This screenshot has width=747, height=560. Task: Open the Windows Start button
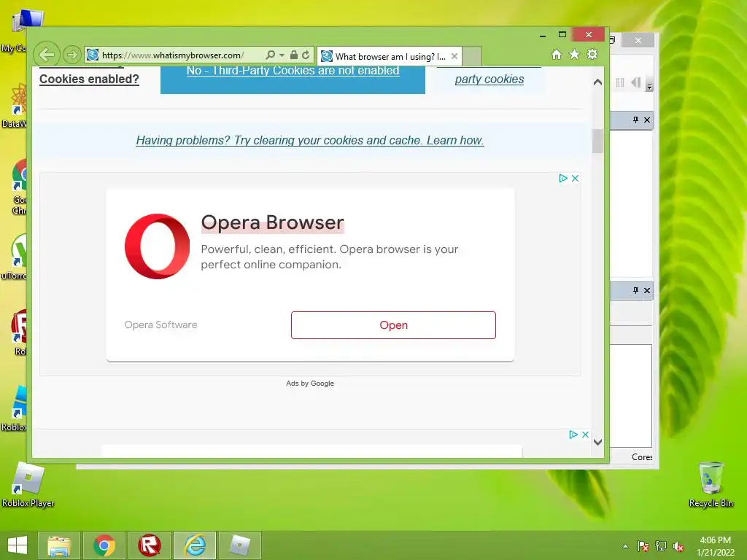(x=18, y=545)
